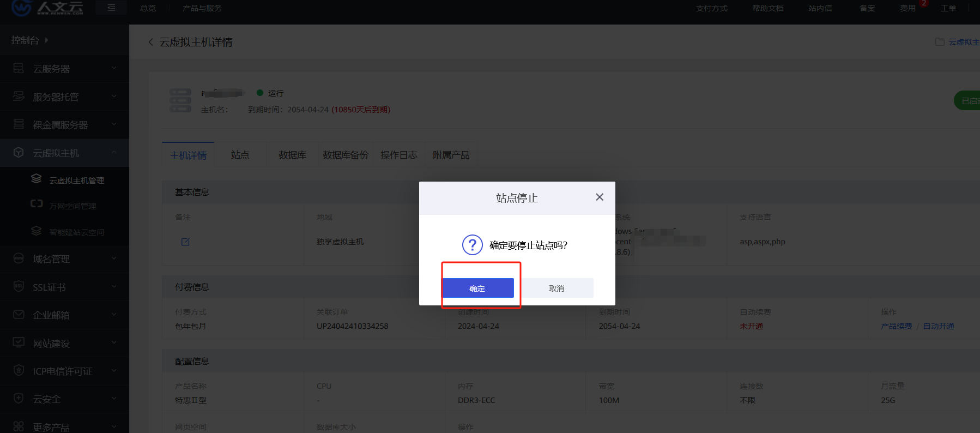Open 工单 in the top bar
Viewport: 980px width, 433px height.
pyautogui.click(x=948, y=8)
